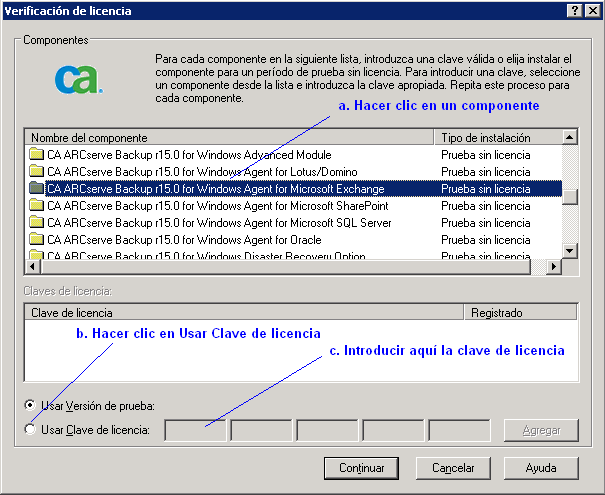Select Agent for Lotus/Domino component row
The width and height of the screenshot is (605, 495).
coord(293,172)
